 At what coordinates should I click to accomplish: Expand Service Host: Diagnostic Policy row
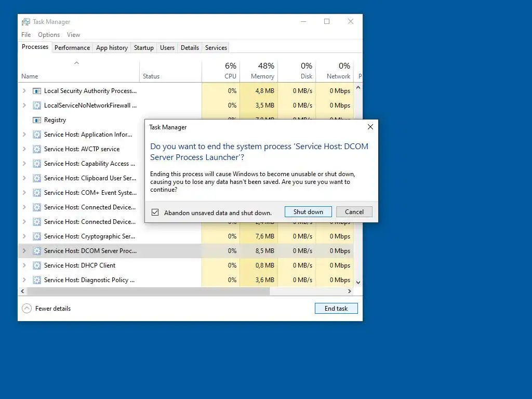[24, 280]
